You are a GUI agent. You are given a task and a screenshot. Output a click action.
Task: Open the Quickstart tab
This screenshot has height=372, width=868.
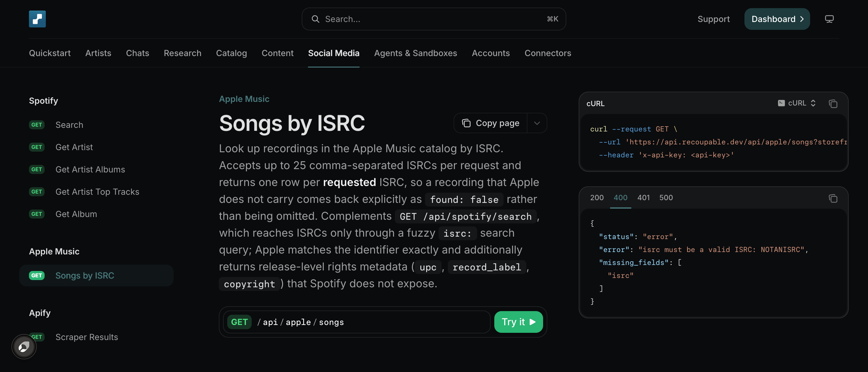[50, 53]
